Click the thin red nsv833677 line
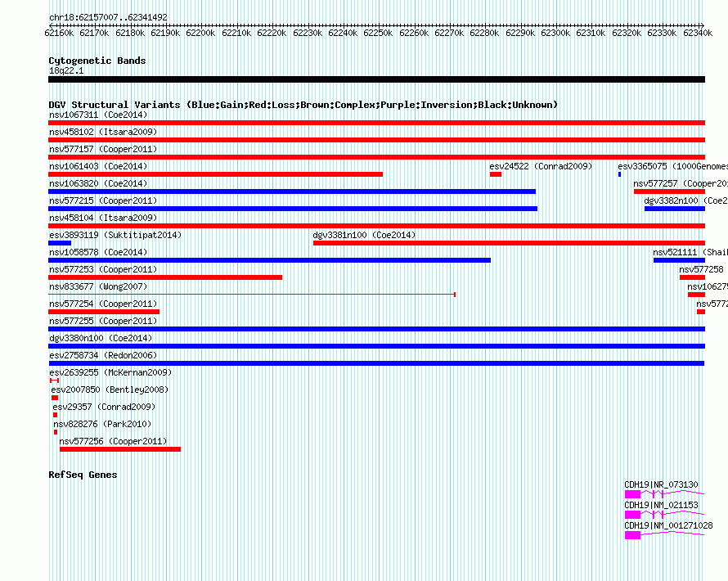Viewport: 728px width, 581px height. coord(252,295)
